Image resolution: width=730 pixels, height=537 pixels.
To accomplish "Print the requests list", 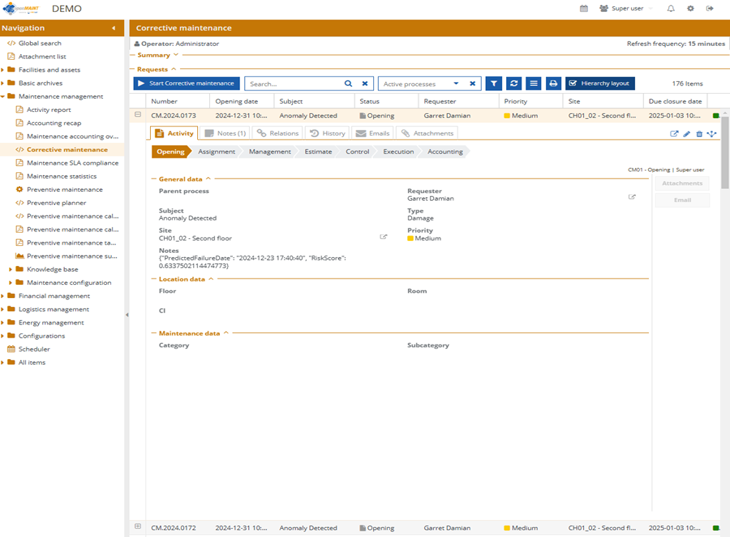I will (x=553, y=83).
